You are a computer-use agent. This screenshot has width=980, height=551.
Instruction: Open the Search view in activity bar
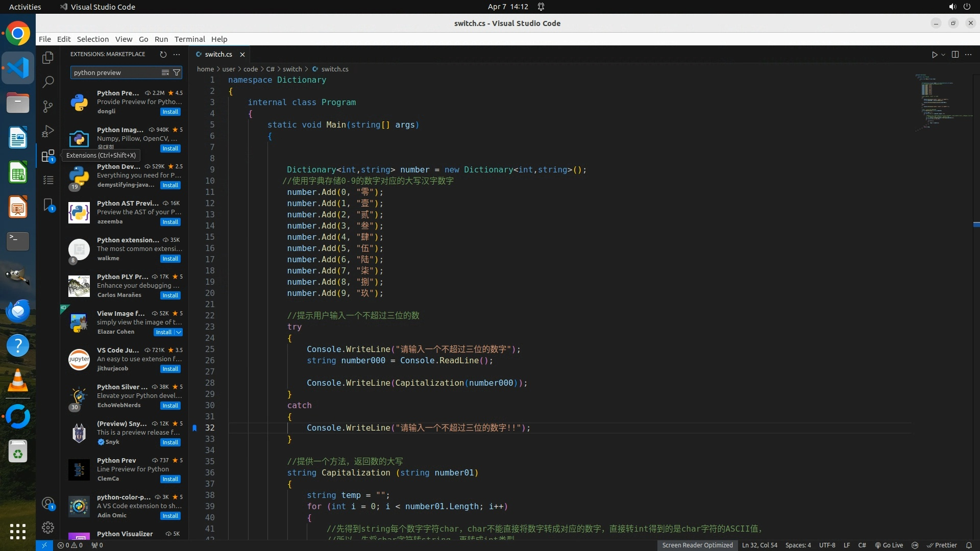click(x=48, y=82)
